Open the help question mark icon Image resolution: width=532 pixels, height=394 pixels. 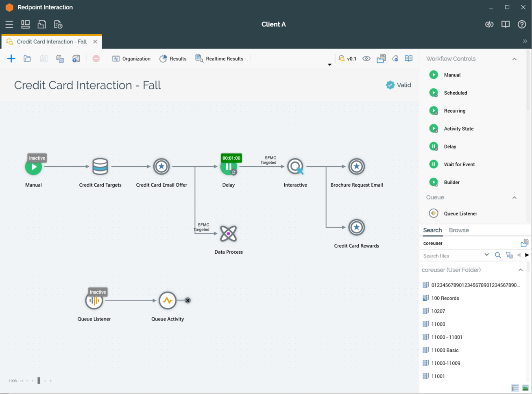click(x=522, y=24)
